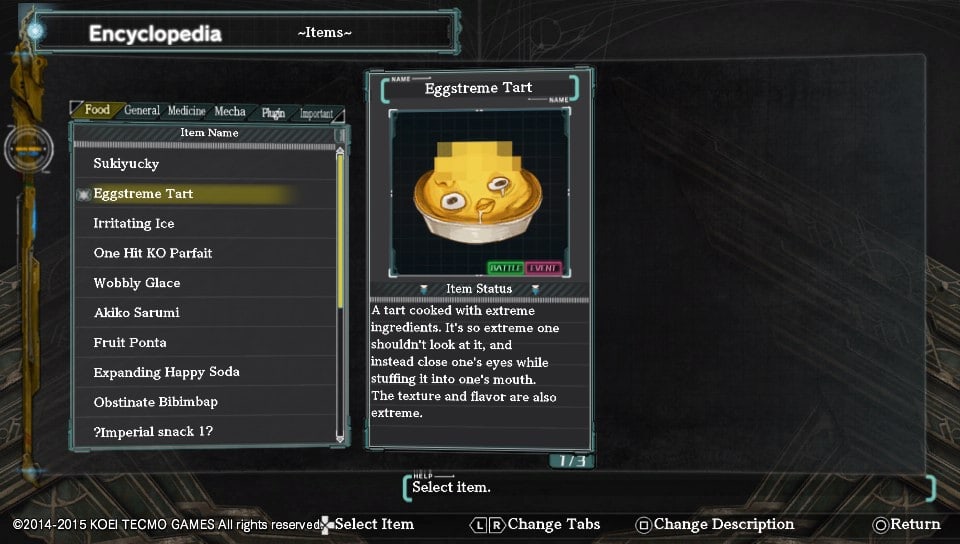Click the right Item Status arrow
This screenshot has width=960, height=544.
535,289
